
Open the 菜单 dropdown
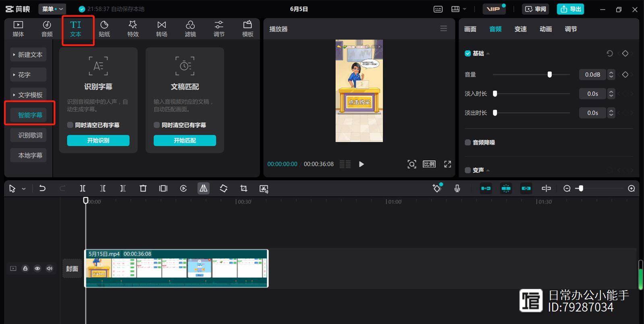coord(52,9)
